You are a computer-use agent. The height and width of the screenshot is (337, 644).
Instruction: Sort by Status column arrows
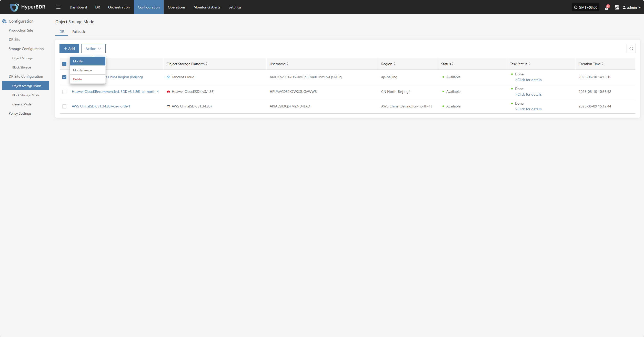(453, 64)
